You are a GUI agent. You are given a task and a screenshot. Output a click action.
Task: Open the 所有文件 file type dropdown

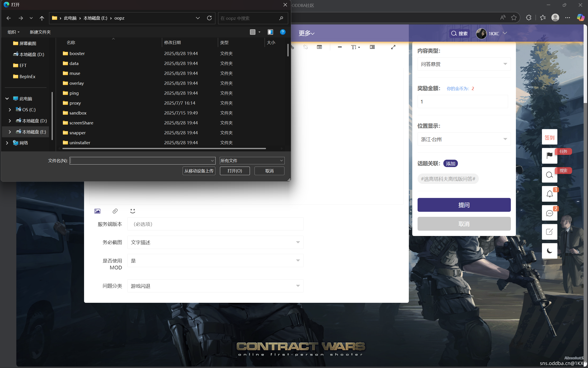252,161
